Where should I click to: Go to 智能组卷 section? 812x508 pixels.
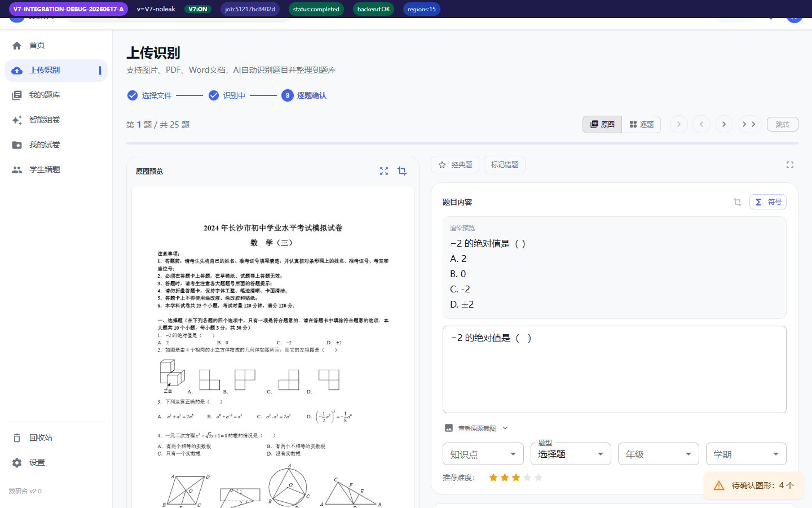56,120
